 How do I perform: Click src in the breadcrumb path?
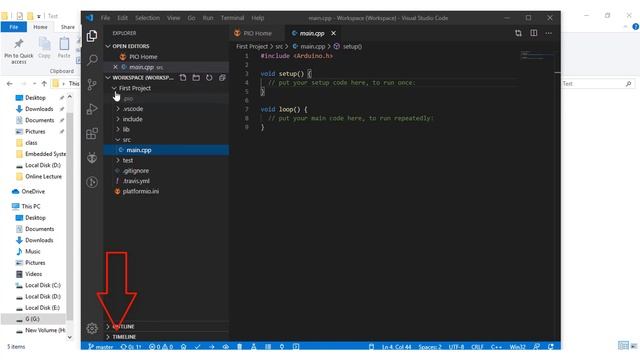pos(279,47)
